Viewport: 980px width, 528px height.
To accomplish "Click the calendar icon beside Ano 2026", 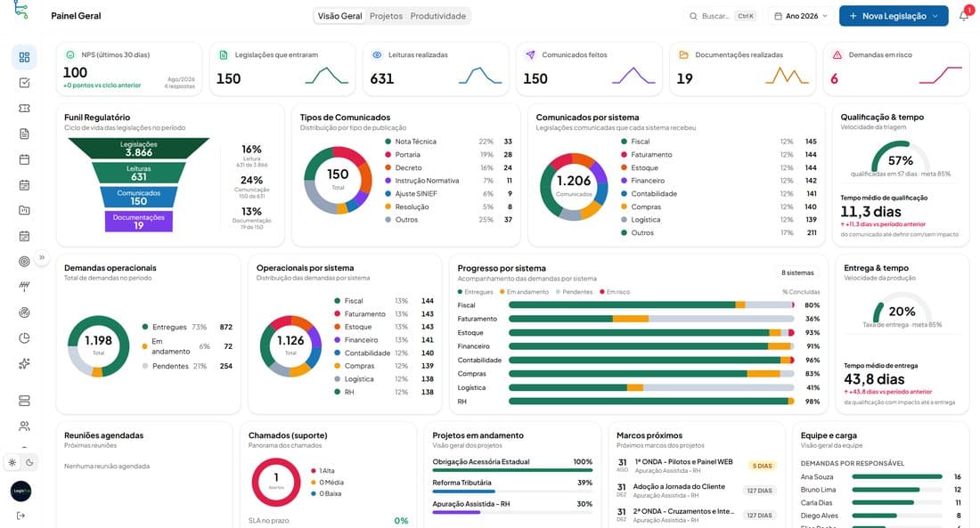I will click(778, 16).
